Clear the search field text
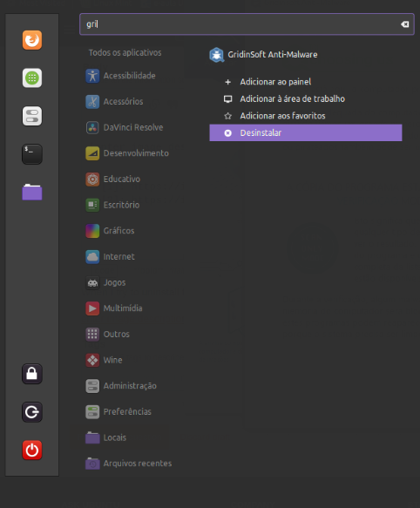 point(404,24)
